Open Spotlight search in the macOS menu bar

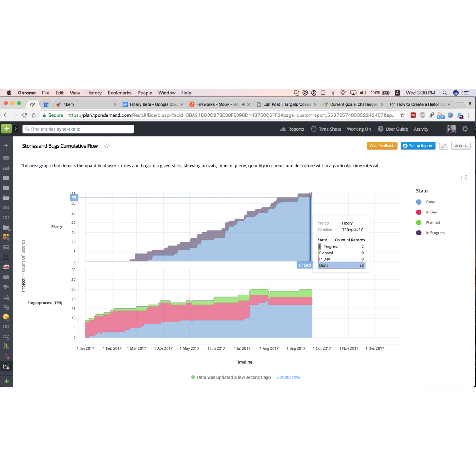click(444, 93)
